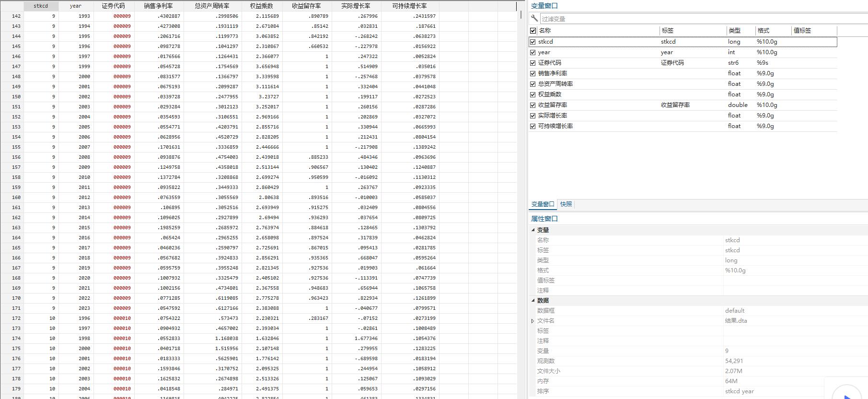The height and width of the screenshot is (399, 868).
Task: Toggle the 可持续增长率 variable checkbox
Action: click(533, 126)
